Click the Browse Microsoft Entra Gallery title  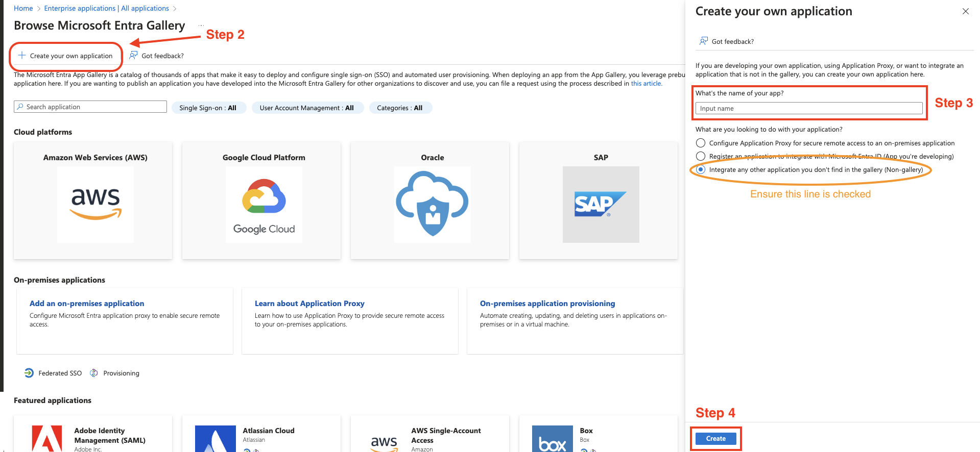[100, 26]
